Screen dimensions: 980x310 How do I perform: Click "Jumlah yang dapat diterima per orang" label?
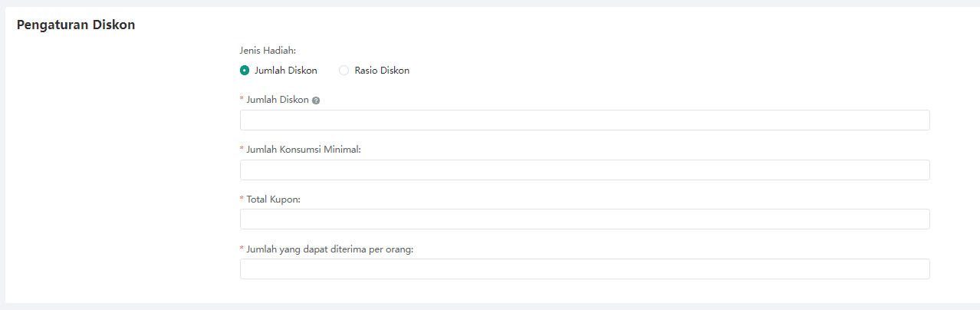[331, 249]
